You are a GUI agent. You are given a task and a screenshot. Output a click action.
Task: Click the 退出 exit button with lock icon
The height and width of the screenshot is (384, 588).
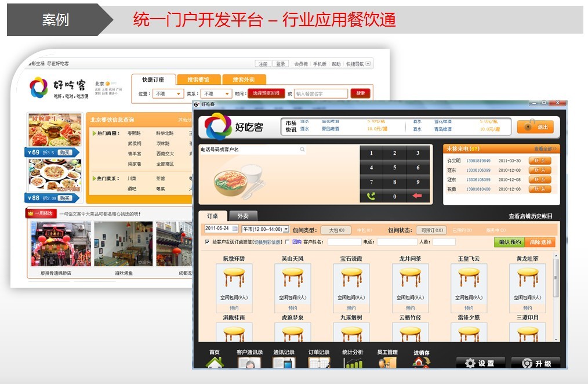pyautogui.click(x=535, y=127)
